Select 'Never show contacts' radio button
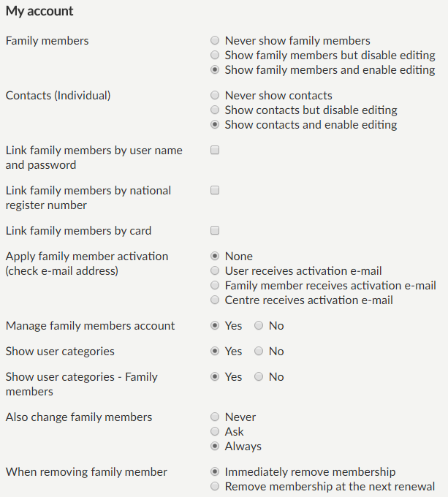This screenshot has height=497, width=448. (215, 96)
